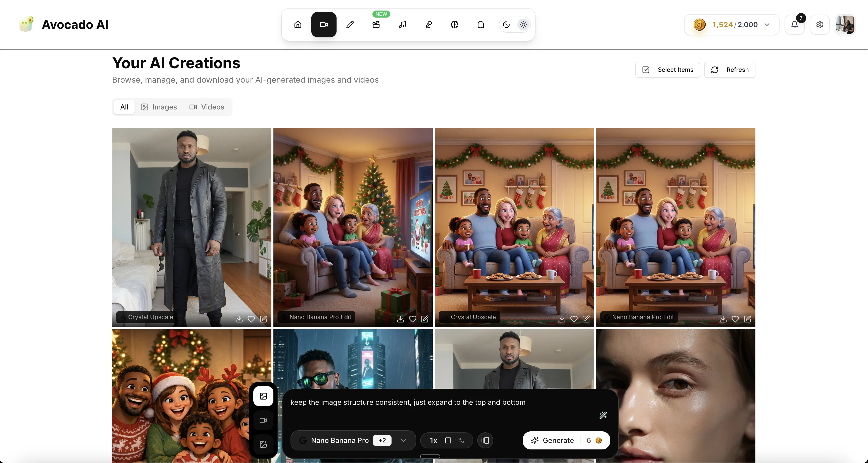Screen dimensions: 868x463
Task: Open the 1x aspect ratio settings selector
Action: (447, 440)
